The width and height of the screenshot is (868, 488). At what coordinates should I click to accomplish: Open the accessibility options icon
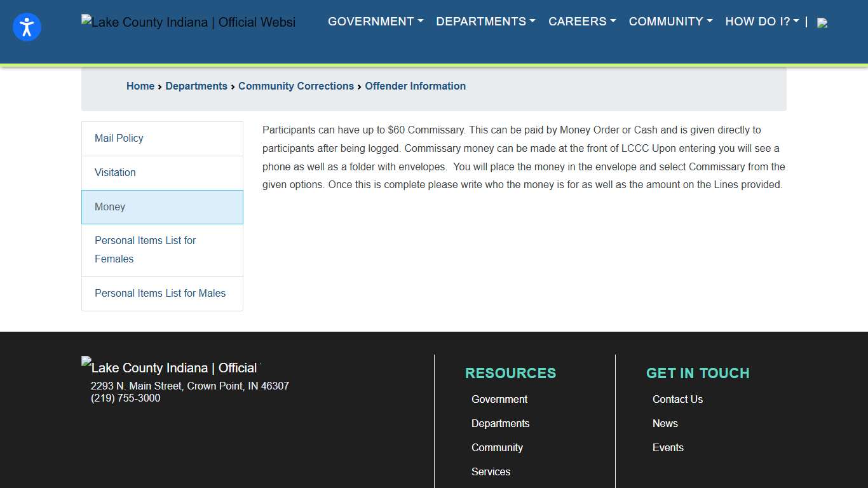pos(27,27)
